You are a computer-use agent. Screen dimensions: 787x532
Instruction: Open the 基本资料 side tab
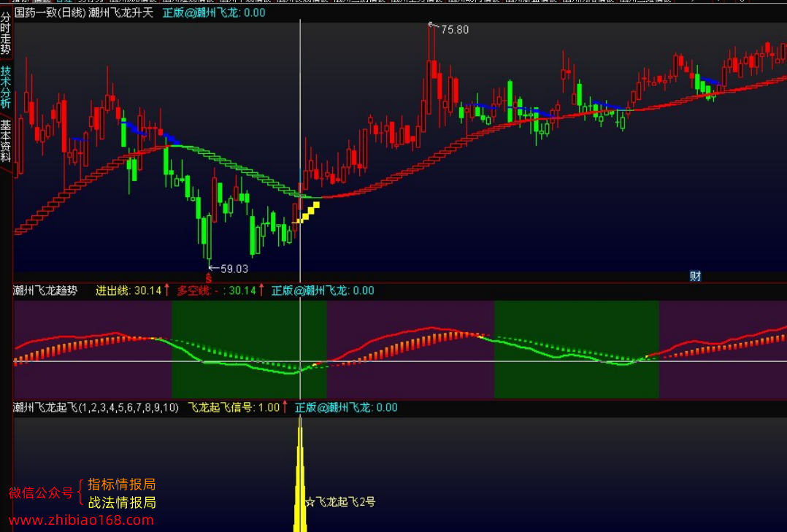(6, 141)
